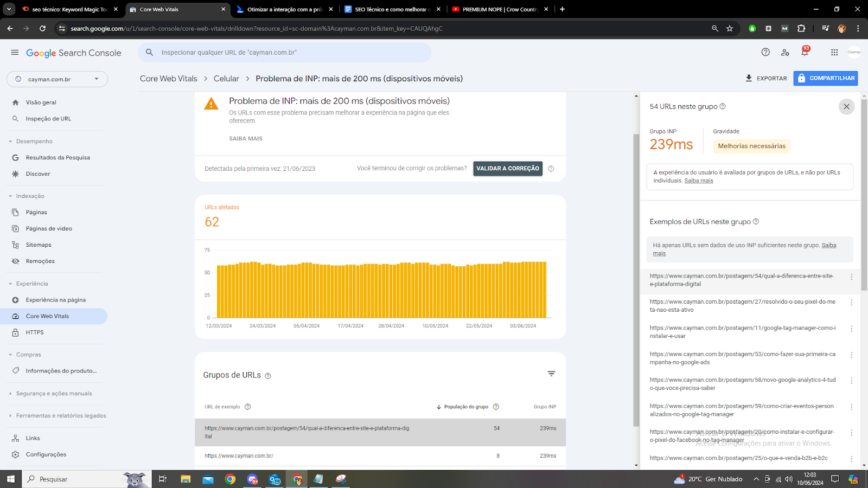Collapse the Indexação section

pos(10,196)
